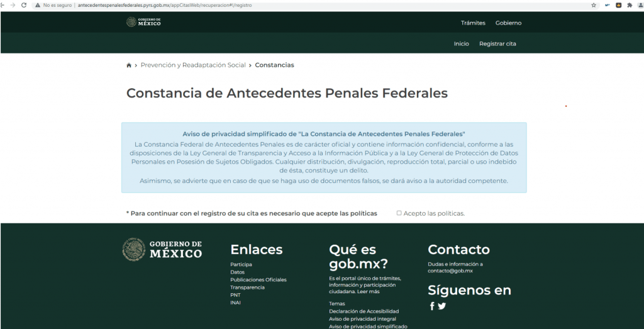
Task: Click the browser address bar URL
Action: coord(165,5)
